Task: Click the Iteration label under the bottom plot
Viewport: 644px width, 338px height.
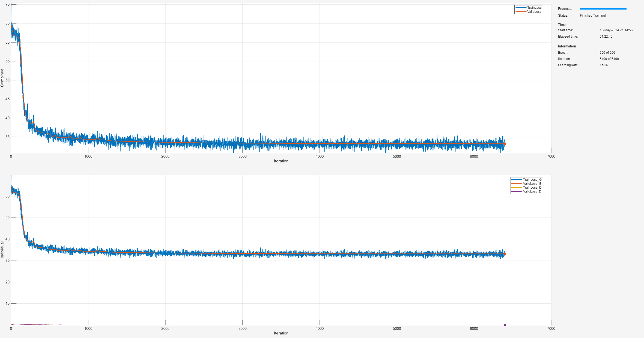Action: (281, 333)
